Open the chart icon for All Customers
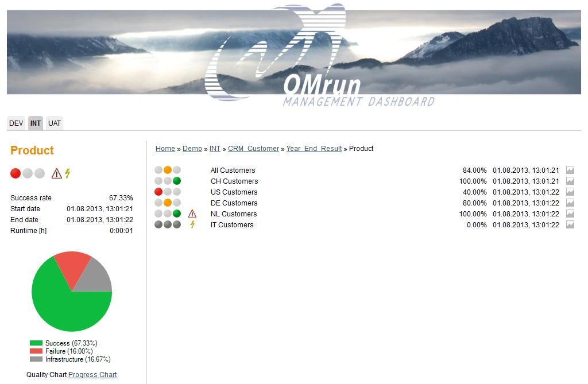This screenshot has height=384, width=588. click(570, 169)
